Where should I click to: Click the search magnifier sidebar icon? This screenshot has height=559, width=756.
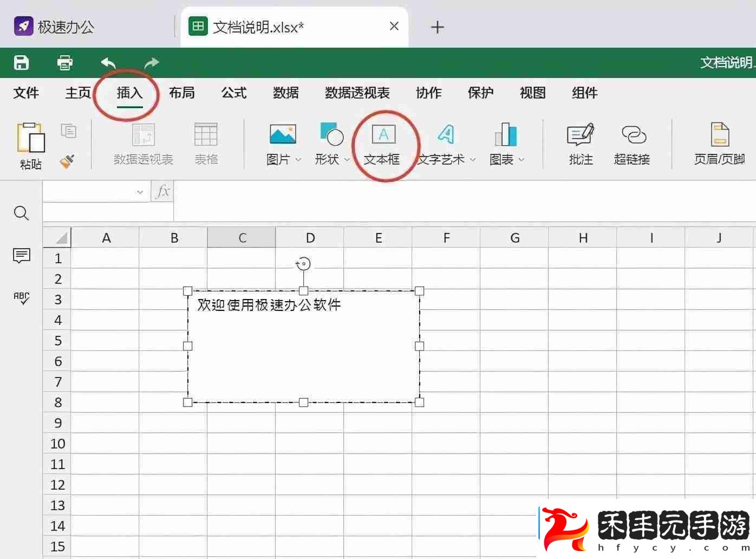point(21,213)
